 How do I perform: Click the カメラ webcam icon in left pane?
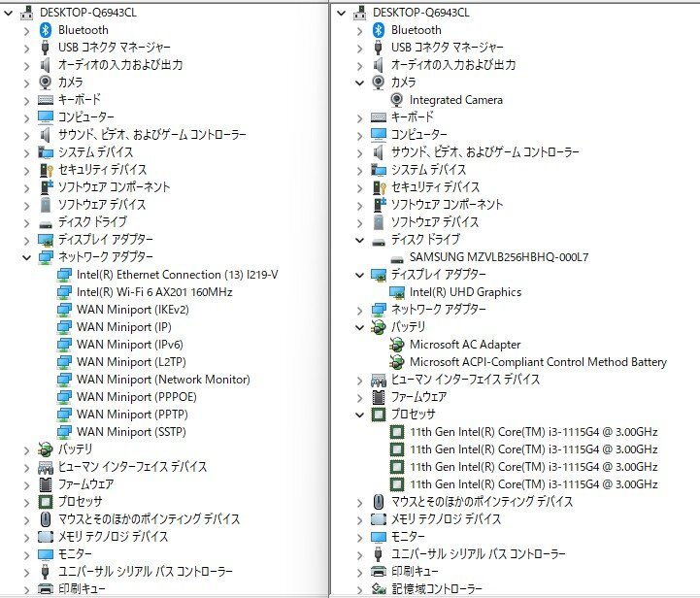[45, 83]
